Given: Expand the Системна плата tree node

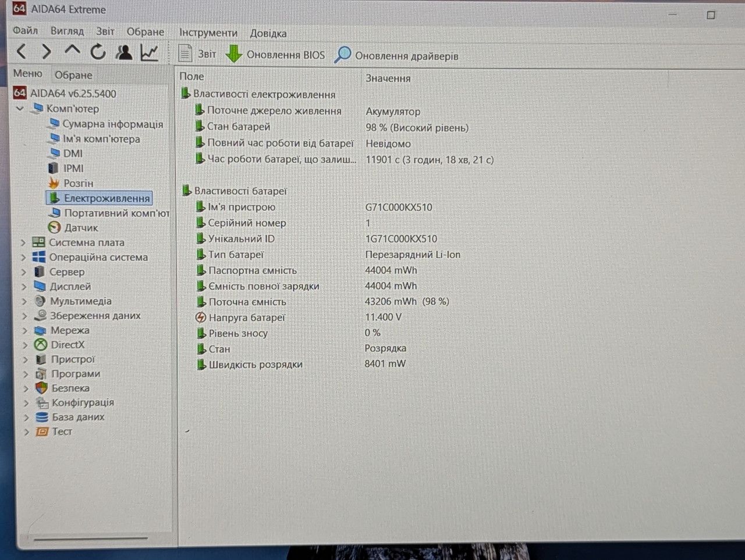Looking at the screenshot, I should (23, 242).
